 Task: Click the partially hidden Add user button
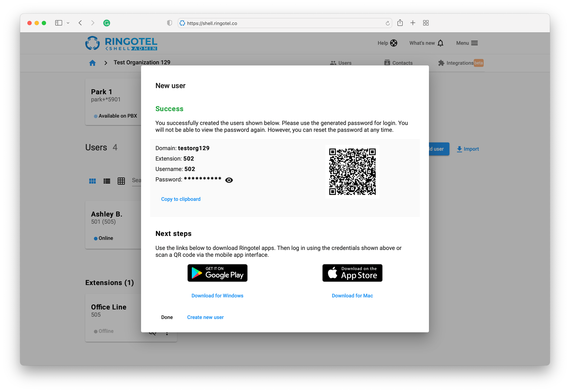pos(439,149)
